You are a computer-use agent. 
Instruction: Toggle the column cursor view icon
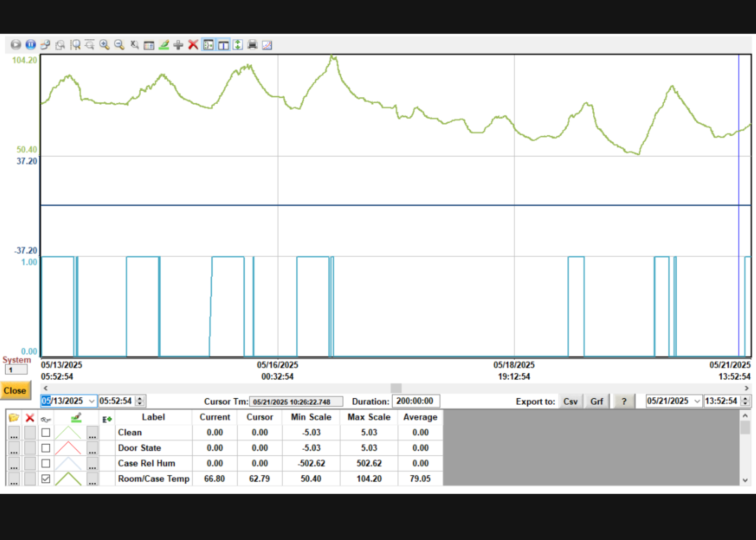click(223, 45)
